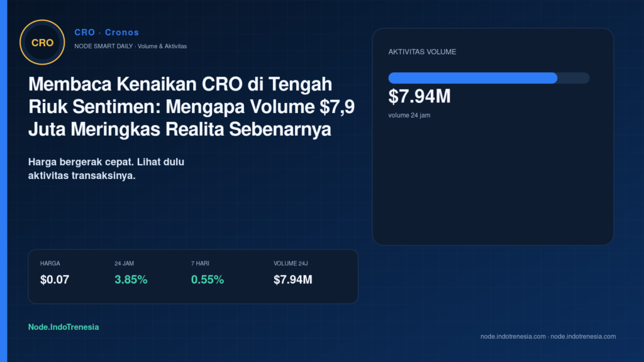This screenshot has width=644, height=362.
Task: Select 'NODE SMART DAILY · Volume & Aktivitas' subtitle
Action: coord(131,47)
